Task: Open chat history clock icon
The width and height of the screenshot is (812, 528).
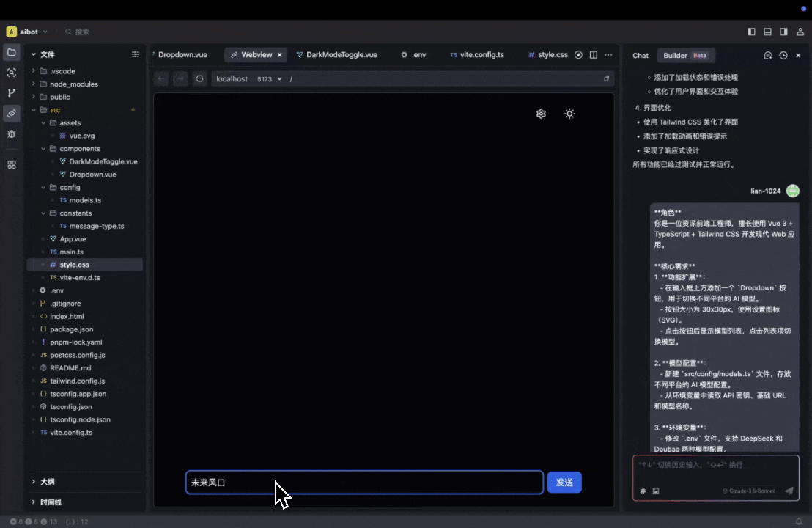Action: (783, 56)
